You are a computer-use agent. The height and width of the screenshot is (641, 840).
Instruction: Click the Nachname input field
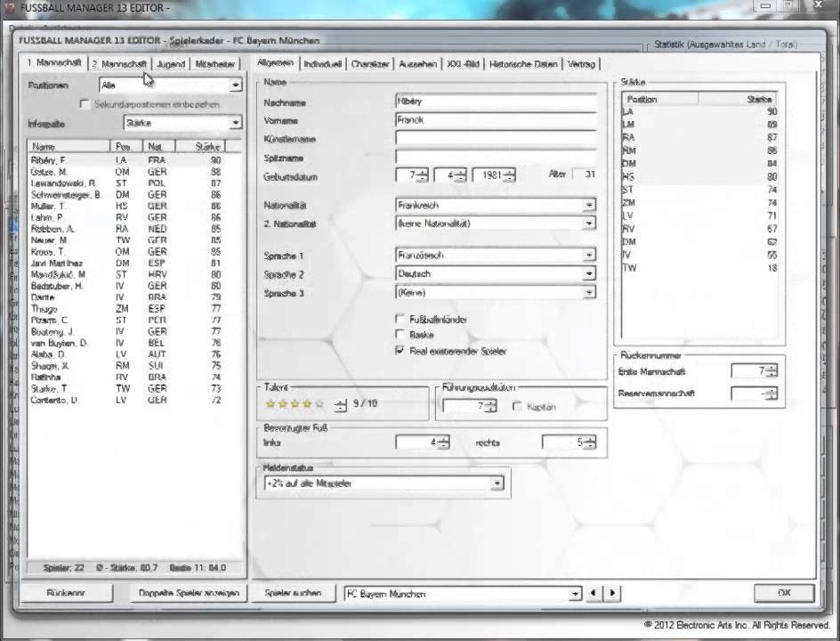(496, 101)
